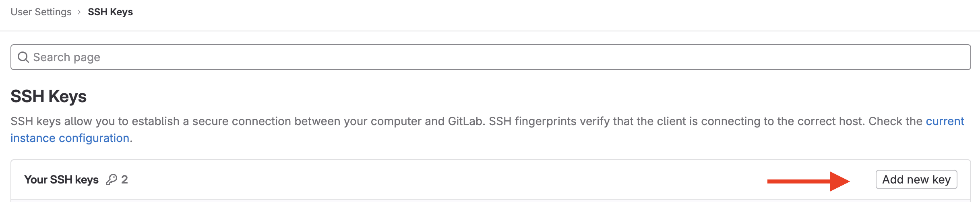The image size is (980, 202).
Task: Click the magnifier icon in the search box
Action: 23,57
